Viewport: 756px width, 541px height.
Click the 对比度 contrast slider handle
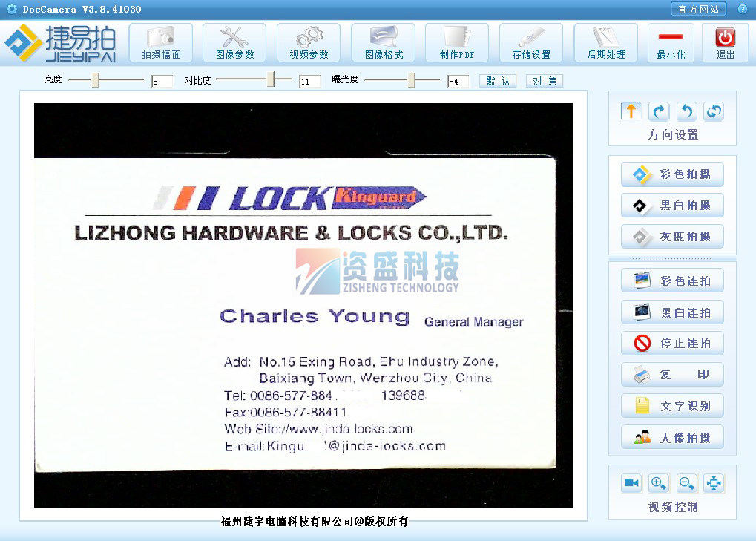272,79
